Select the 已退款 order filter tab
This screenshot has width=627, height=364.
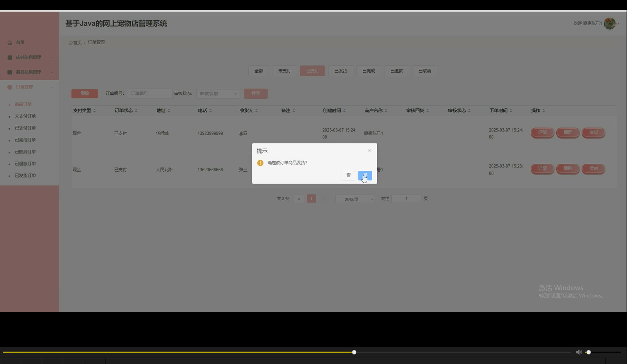(x=397, y=71)
